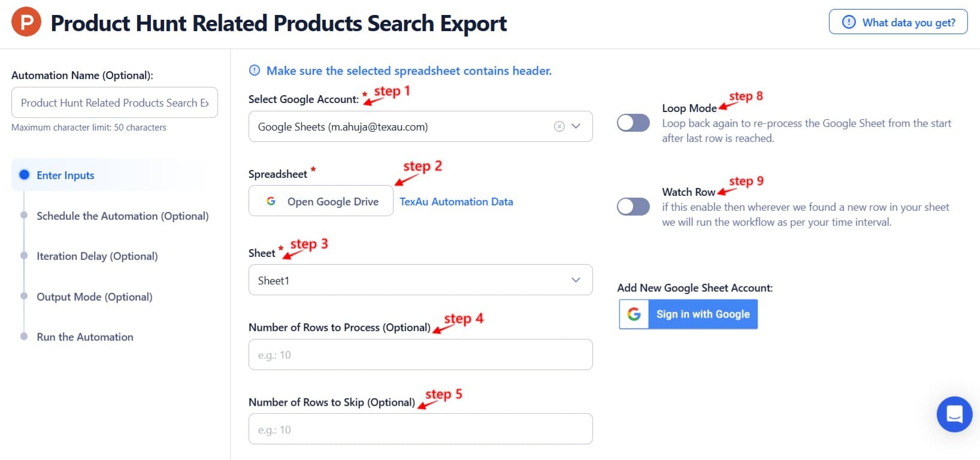Viewport: 980px width, 460px height.
Task: Enable Loop Mode
Action: 633,122
